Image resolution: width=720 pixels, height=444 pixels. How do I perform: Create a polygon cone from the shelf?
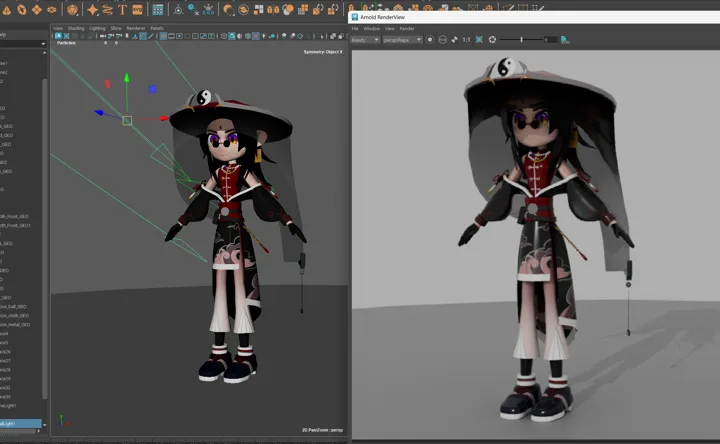(6, 10)
